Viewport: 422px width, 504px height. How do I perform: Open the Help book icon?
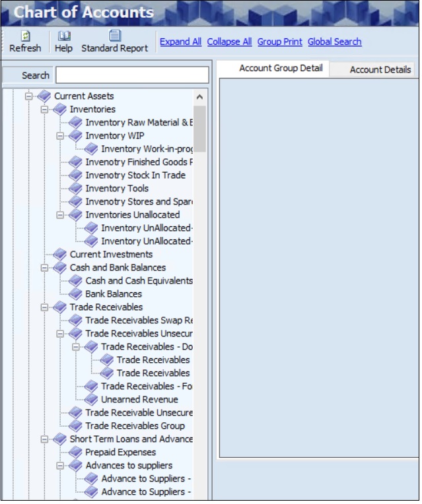coord(64,36)
